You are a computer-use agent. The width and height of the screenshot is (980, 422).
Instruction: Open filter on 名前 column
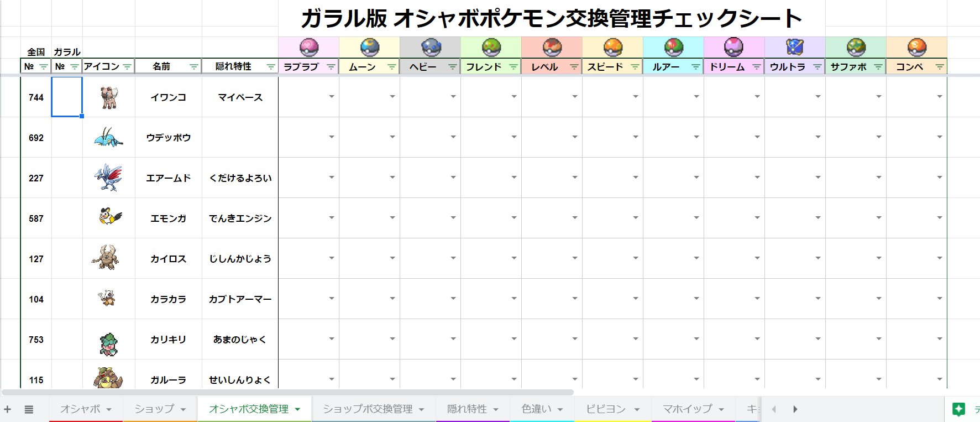click(193, 67)
